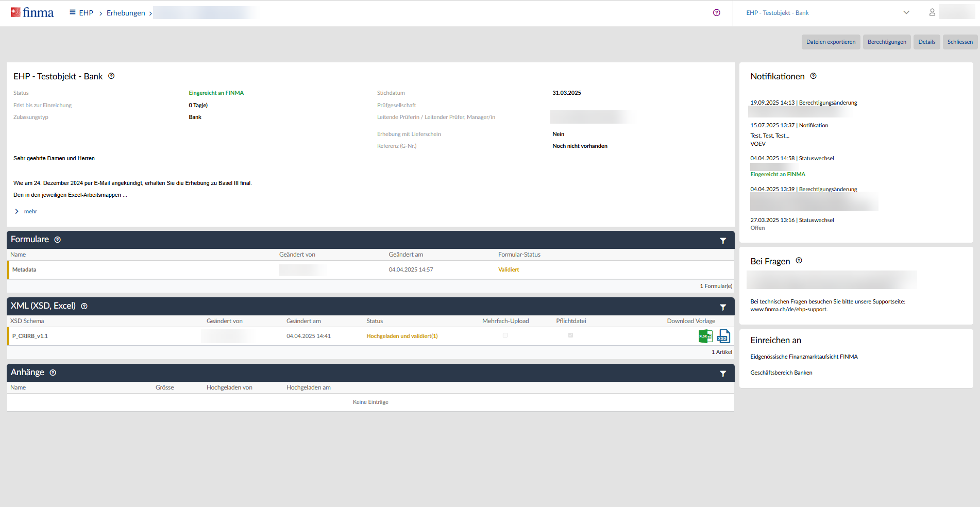Download the XSD schema file icon
The height and width of the screenshot is (507, 980).
pos(723,336)
